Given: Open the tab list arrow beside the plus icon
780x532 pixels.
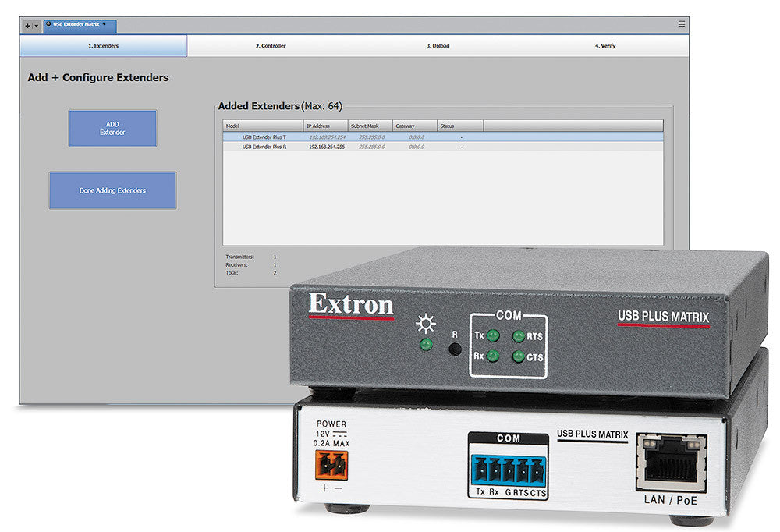Looking at the screenshot, I should point(36,26).
